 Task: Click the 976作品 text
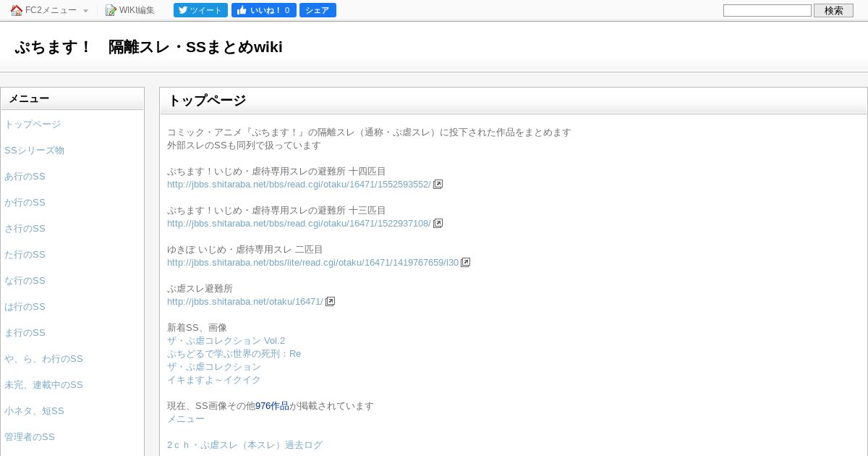272,406
